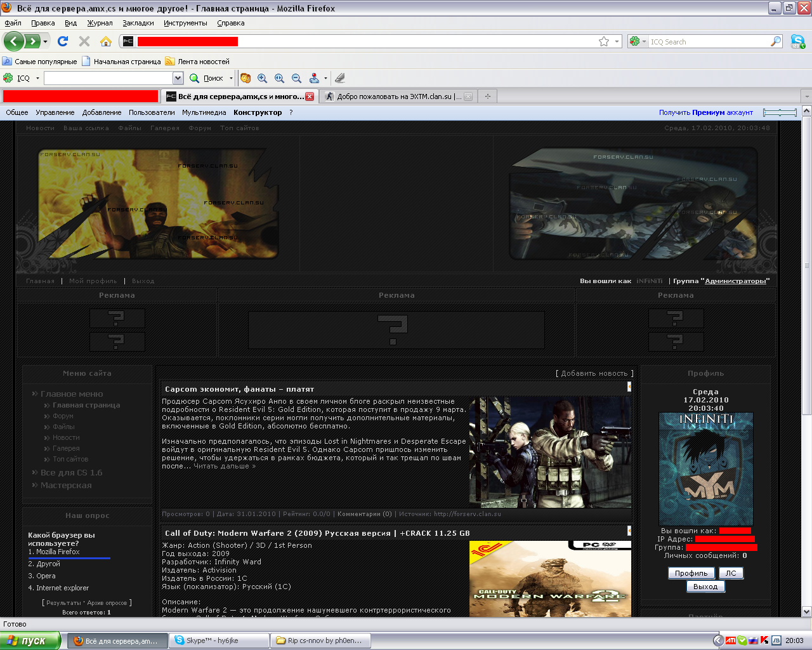Open the Мультимедиа admin bar menu
The height and width of the screenshot is (650, 812).
(204, 112)
